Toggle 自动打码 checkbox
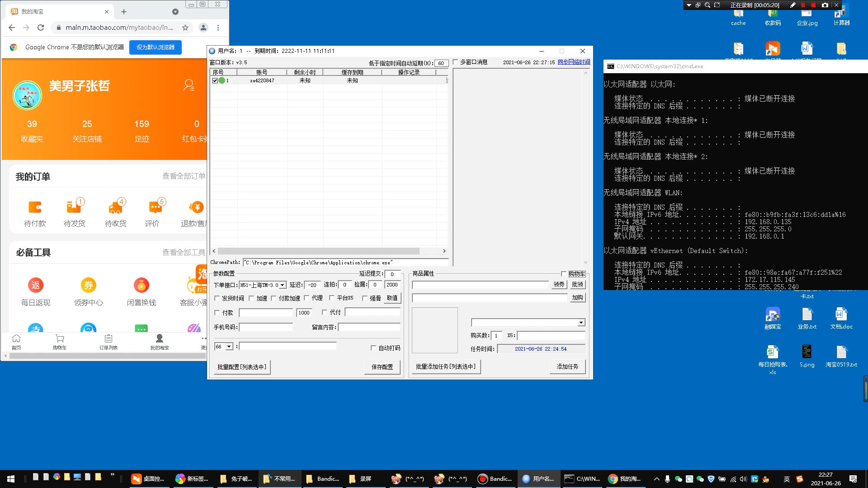Image resolution: width=868 pixels, height=488 pixels. (373, 348)
